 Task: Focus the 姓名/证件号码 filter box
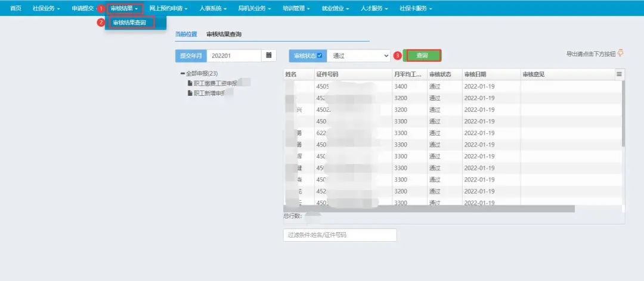(339, 235)
